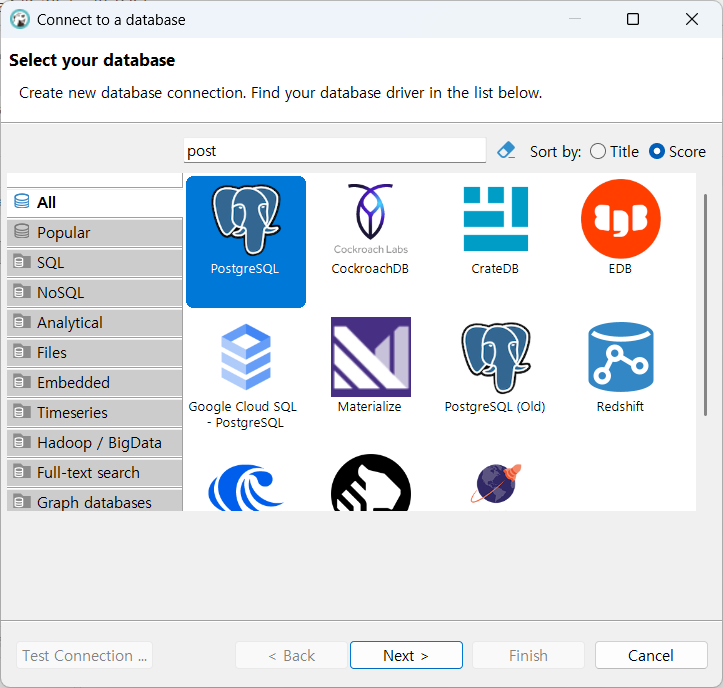723x688 pixels.
Task: Open the Popular category
Action: (95, 232)
